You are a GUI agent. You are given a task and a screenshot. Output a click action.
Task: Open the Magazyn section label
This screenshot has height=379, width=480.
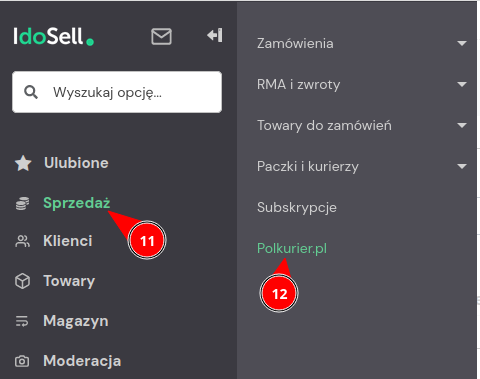(76, 322)
